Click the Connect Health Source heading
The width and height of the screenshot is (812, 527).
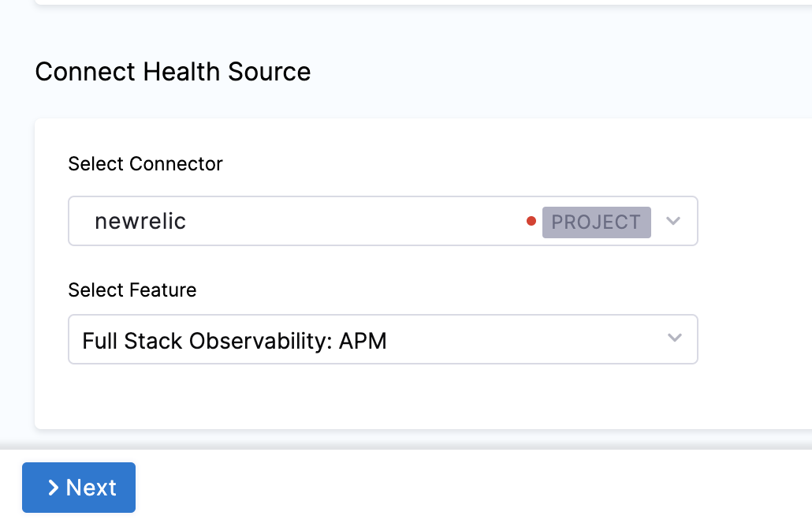tap(173, 72)
